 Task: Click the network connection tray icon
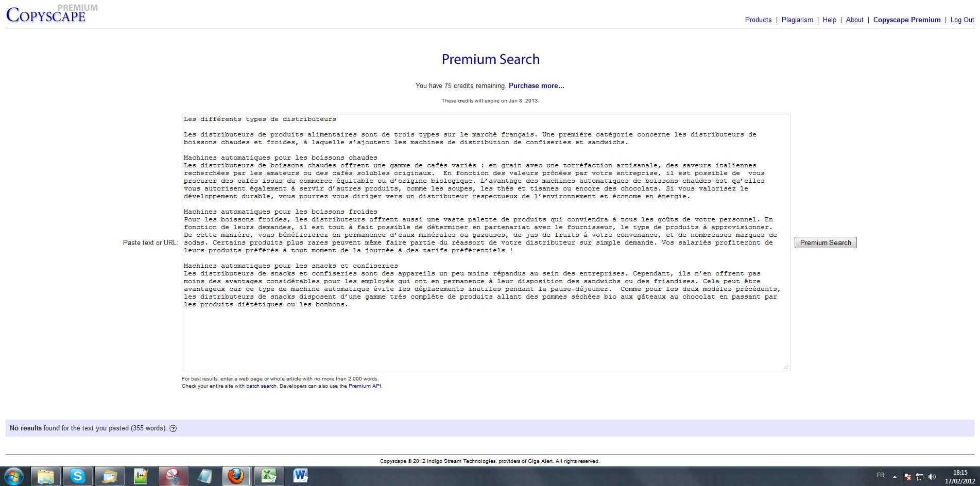(920, 477)
